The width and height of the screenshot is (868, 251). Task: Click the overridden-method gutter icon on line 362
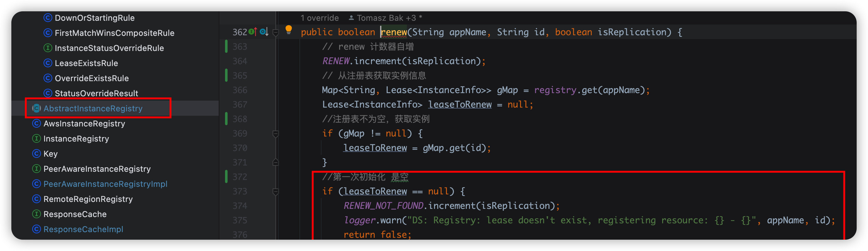point(264,32)
